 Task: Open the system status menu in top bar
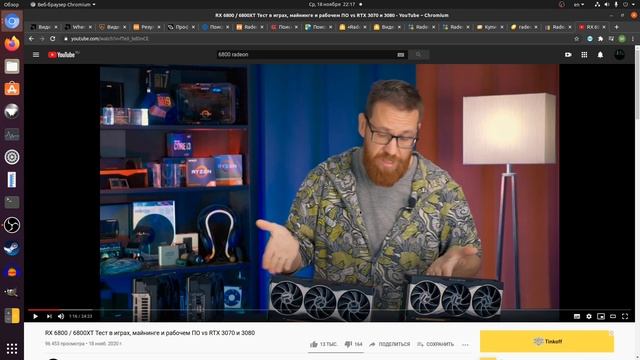616,4
